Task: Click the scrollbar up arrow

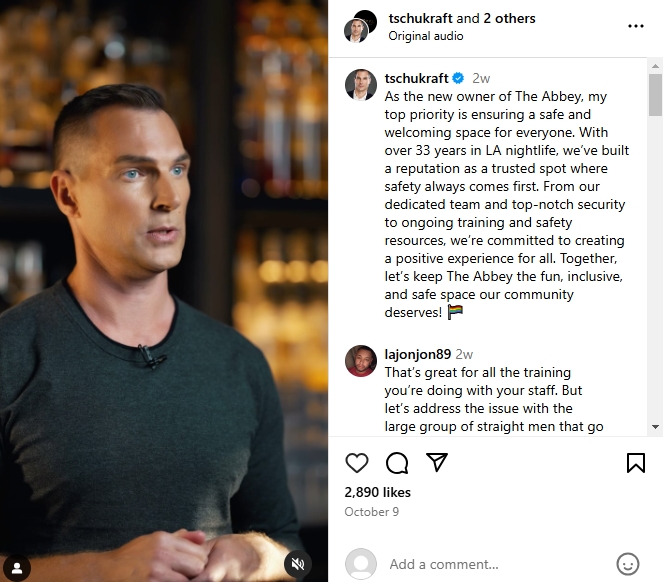Action: [x=655, y=66]
